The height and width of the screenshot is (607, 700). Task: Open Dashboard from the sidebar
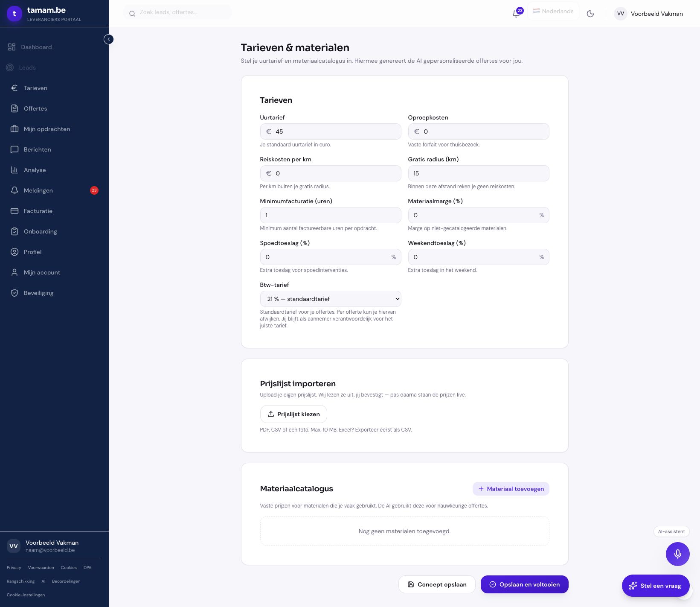pyautogui.click(x=54, y=47)
